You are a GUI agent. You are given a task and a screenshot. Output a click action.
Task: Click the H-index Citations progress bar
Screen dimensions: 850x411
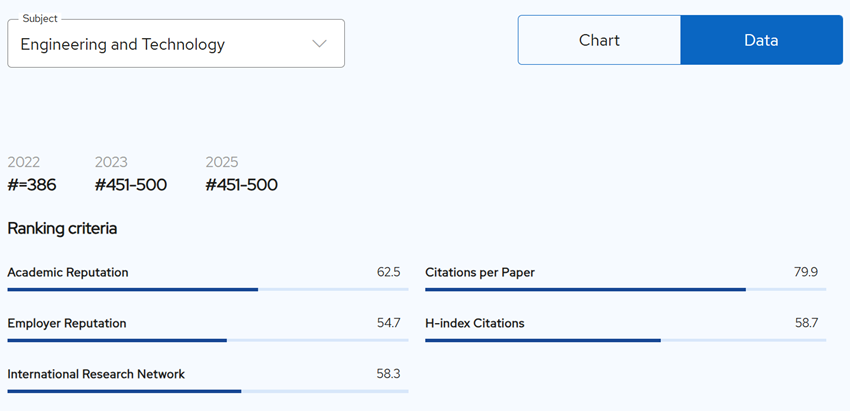point(626,341)
